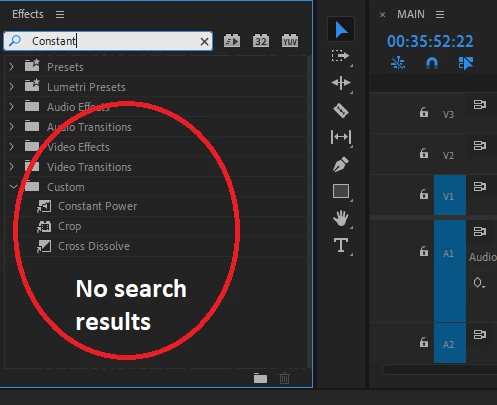Select the Razor tool
The height and width of the screenshot is (405, 497).
(x=341, y=110)
